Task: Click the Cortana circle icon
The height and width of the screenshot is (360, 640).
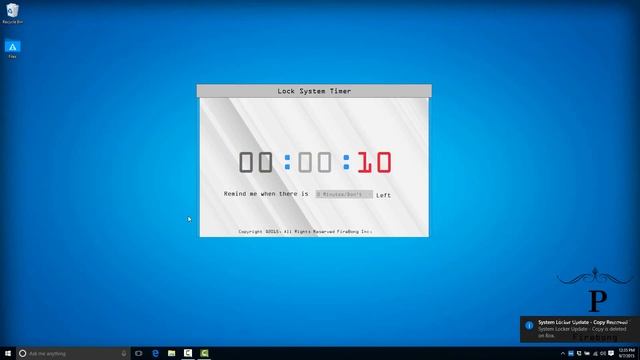Action: (22, 353)
